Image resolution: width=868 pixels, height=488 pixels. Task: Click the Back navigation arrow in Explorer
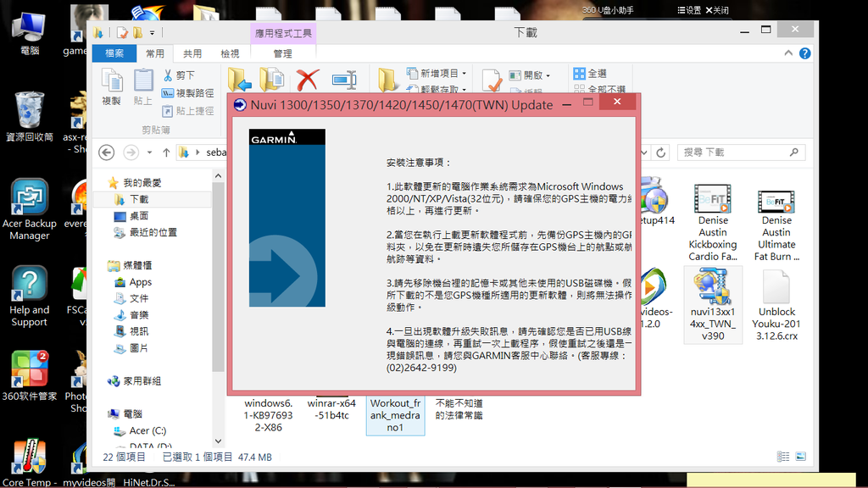106,152
